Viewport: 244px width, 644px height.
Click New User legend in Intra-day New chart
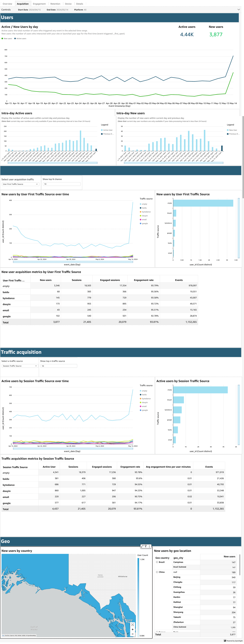coord(232,130)
